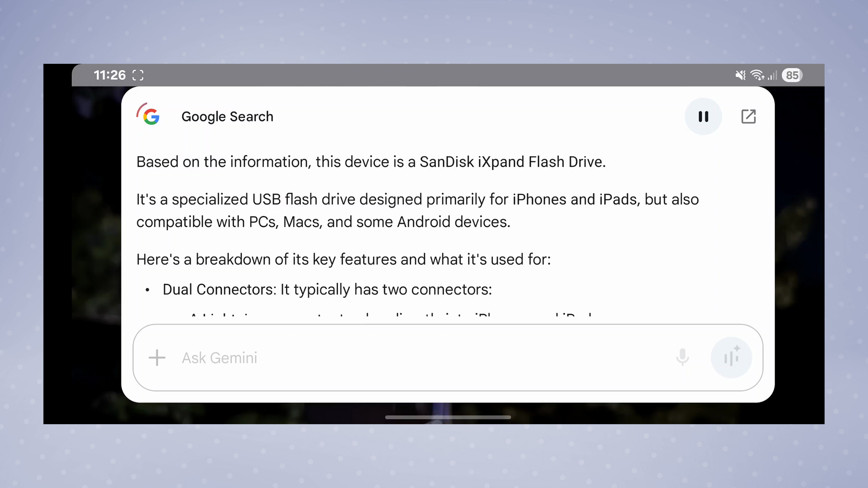Open response in Gemini app via external icon
868x488 pixels.
tap(748, 117)
